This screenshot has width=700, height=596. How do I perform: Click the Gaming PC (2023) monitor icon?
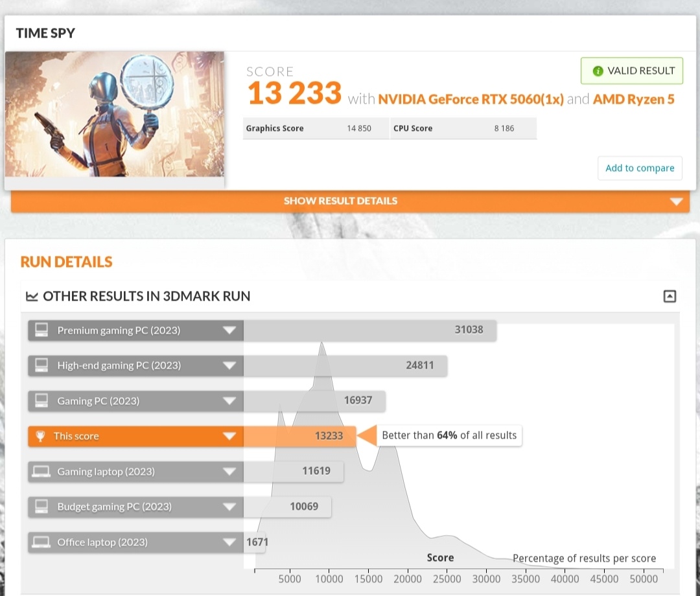[x=41, y=400]
